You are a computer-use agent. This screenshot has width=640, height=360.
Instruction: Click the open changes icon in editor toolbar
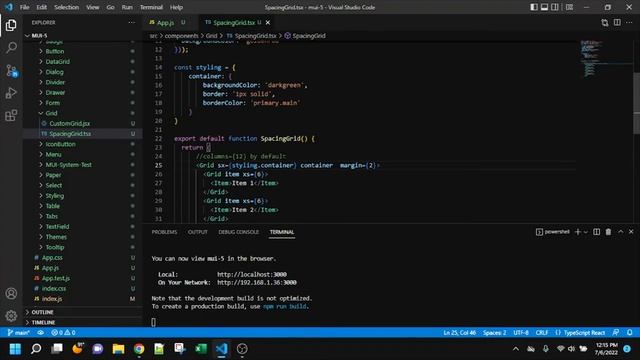pyautogui.click(x=604, y=22)
